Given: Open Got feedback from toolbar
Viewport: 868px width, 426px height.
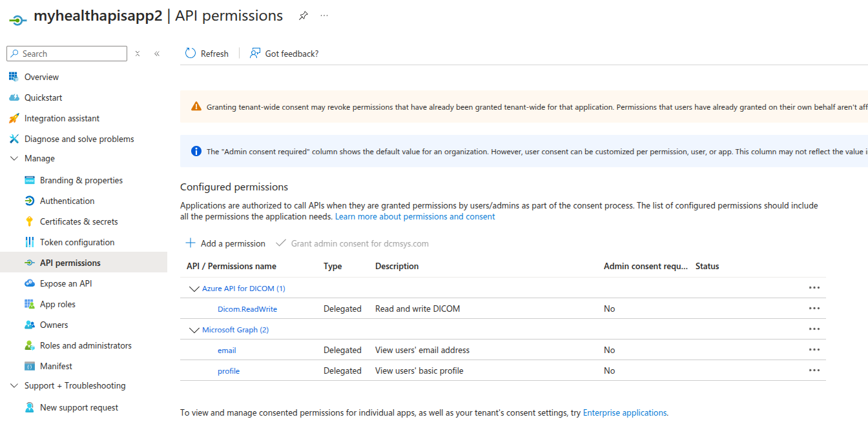Looking at the screenshot, I should [x=284, y=54].
